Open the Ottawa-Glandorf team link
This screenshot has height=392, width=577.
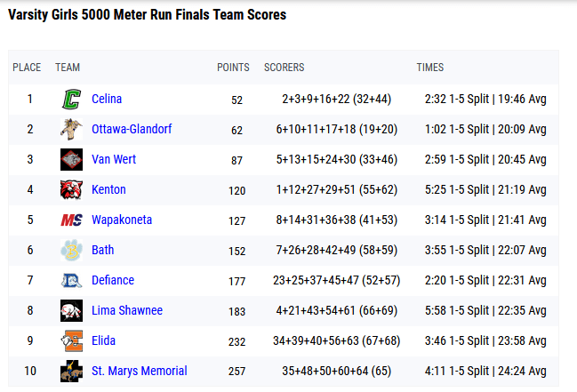tap(132, 129)
